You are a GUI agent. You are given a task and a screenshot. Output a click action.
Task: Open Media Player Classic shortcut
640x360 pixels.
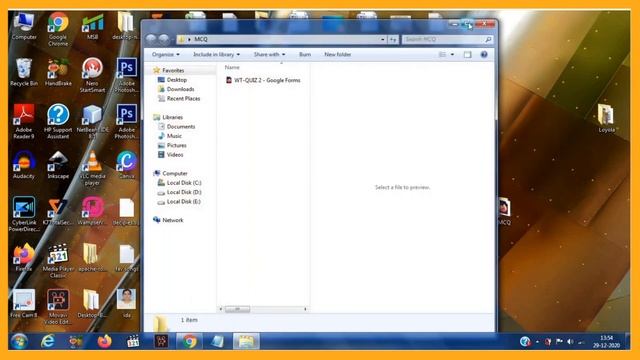[x=58, y=261]
